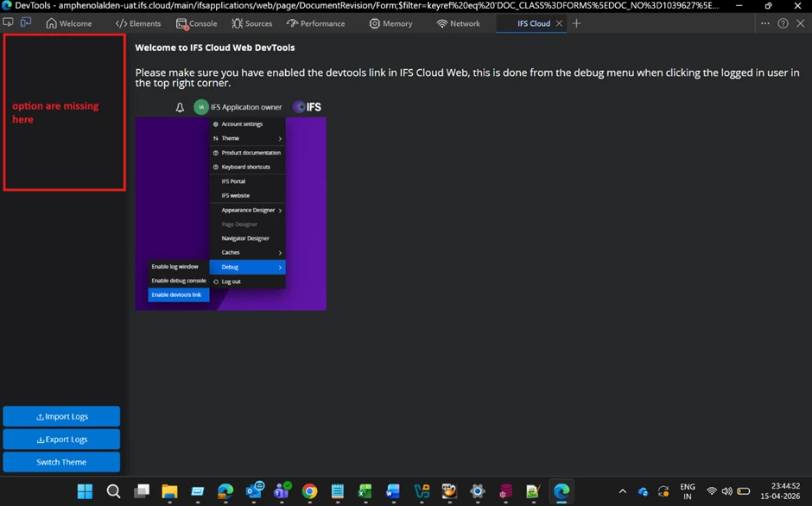Open Task View from the taskbar
Screen dimensions: 812x506
(142, 491)
